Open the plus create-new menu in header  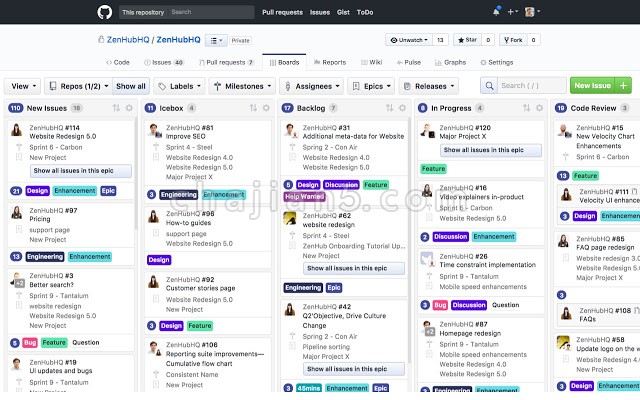[x=512, y=12]
